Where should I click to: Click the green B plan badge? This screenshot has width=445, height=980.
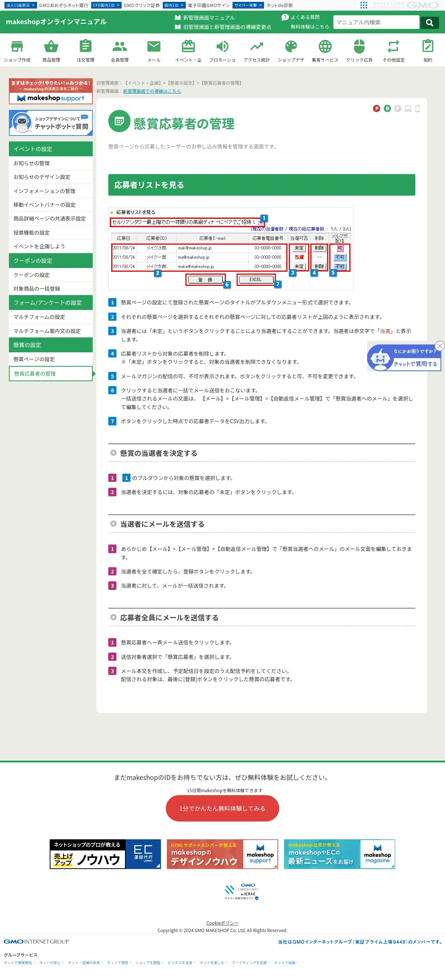click(387, 108)
